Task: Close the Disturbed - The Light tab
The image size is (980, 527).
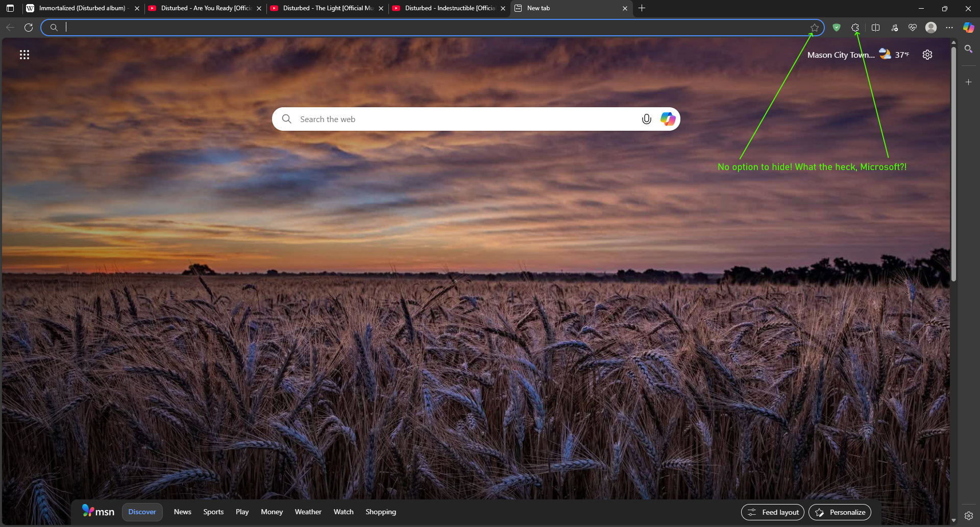Action: 381,8
